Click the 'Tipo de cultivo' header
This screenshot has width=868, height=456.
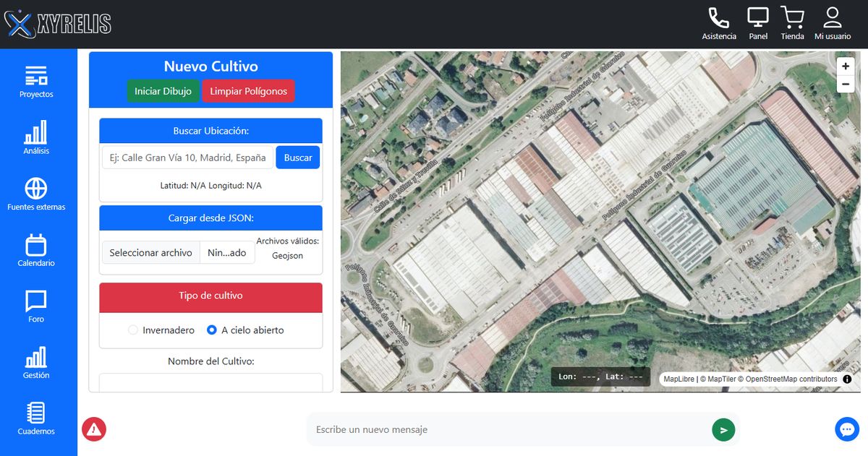pyautogui.click(x=211, y=296)
